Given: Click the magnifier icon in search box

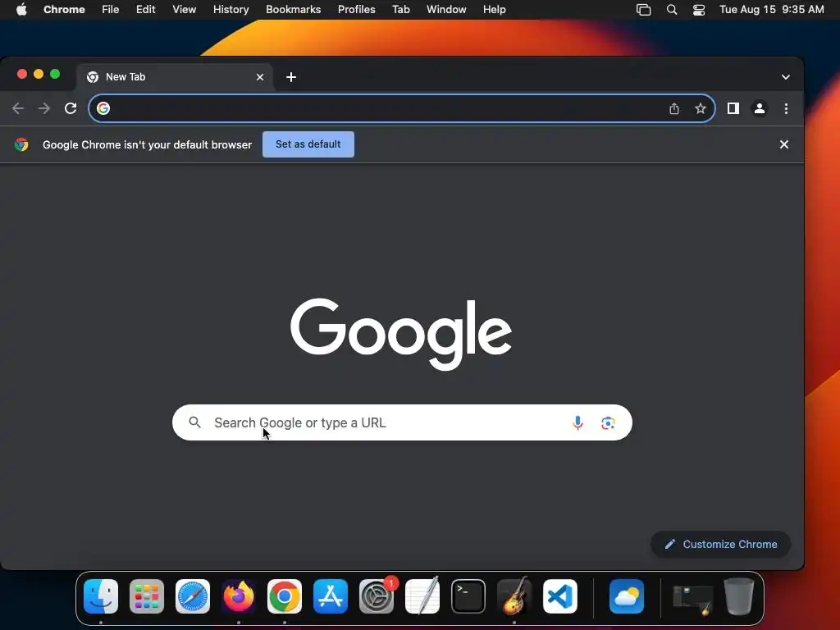Looking at the screenshot, I should 195,422.
